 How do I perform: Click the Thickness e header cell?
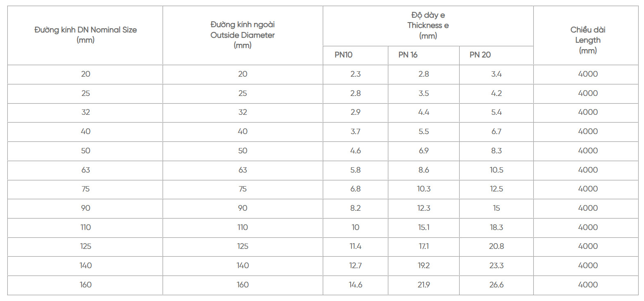click(x=428, y=25)
